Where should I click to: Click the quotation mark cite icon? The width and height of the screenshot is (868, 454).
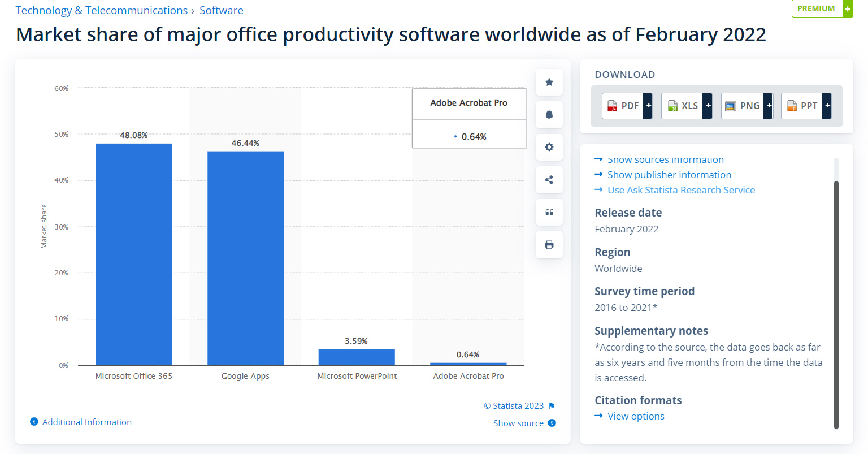(x=549, y=213)
